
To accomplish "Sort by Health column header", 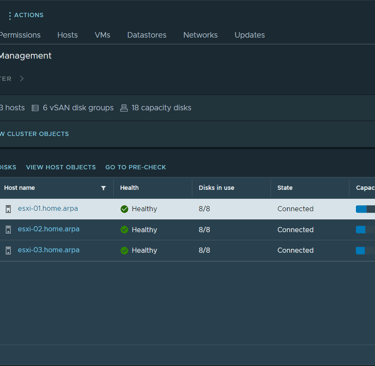I will 129,188.
